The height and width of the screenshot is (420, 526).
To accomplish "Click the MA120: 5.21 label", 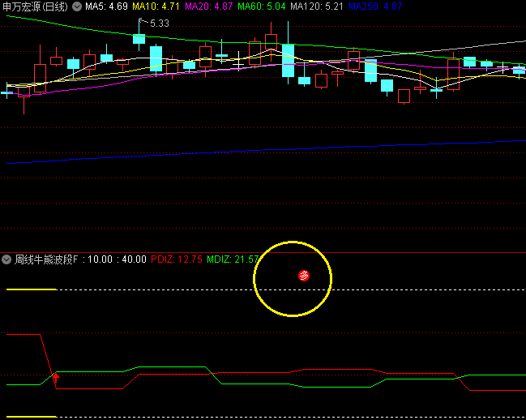I will pos(317,6).
